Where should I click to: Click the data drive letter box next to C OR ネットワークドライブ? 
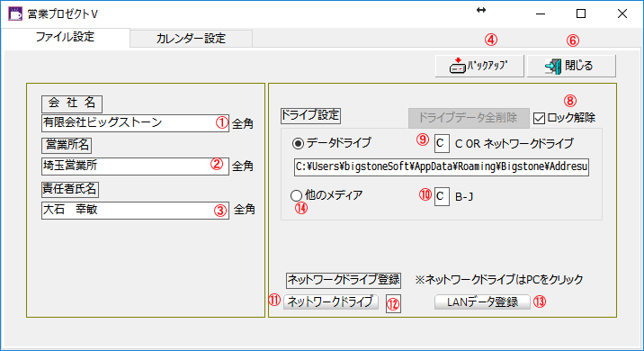point(442,143)
